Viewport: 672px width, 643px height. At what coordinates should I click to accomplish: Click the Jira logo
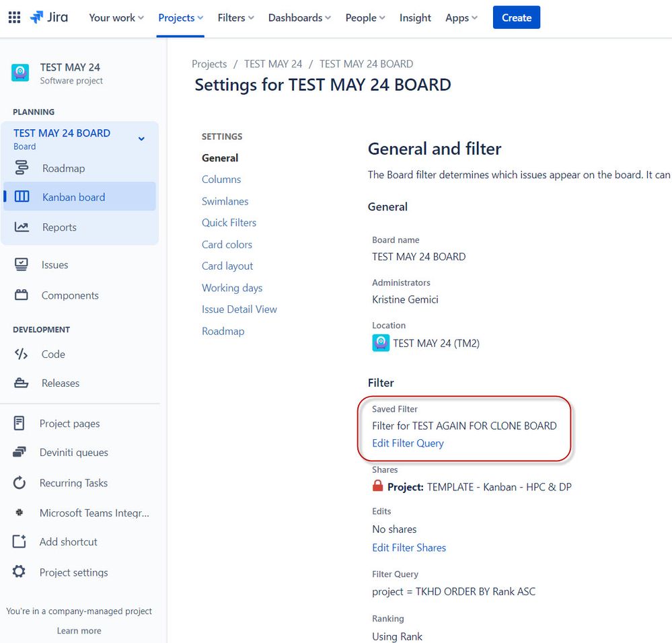click(49, 17)
